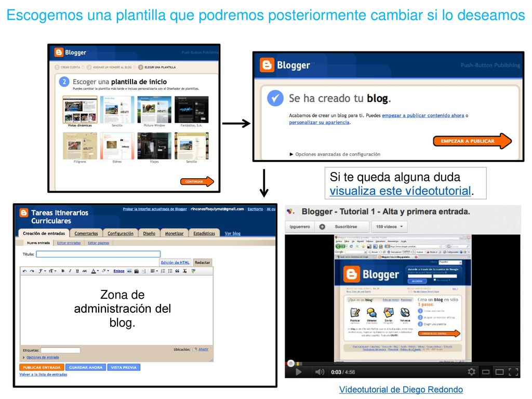Select the Vistas dinámicas template thumbnail
Screen dimensions: 532x399
coord(80,110)
